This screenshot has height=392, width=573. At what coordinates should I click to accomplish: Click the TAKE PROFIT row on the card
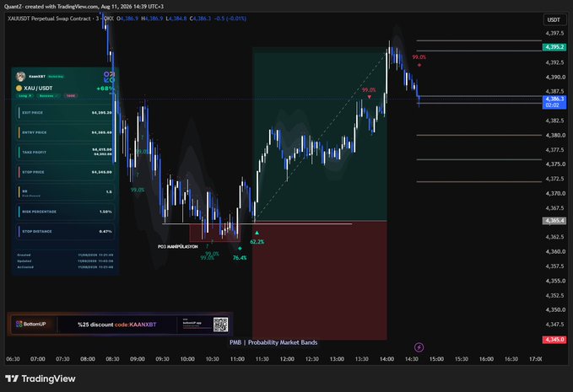[x=65, y=152]
